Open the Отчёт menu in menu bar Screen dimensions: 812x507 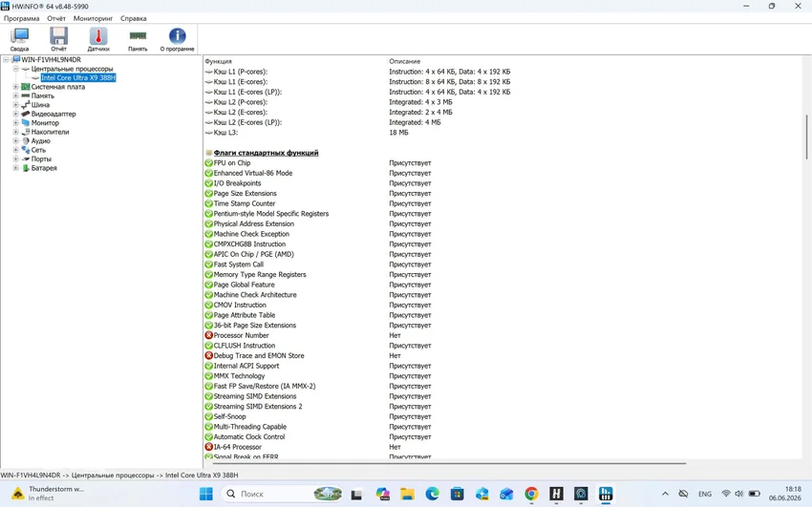(56, 18)
